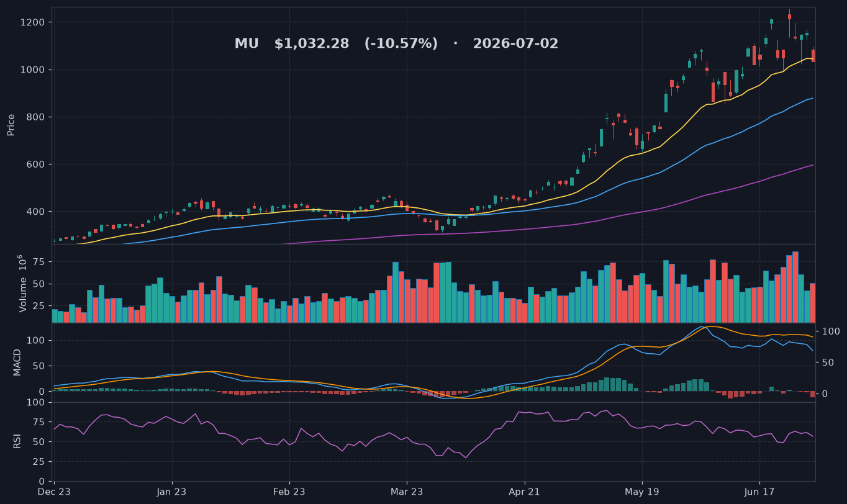Click the 400 price axis tick

pos(36,212)
